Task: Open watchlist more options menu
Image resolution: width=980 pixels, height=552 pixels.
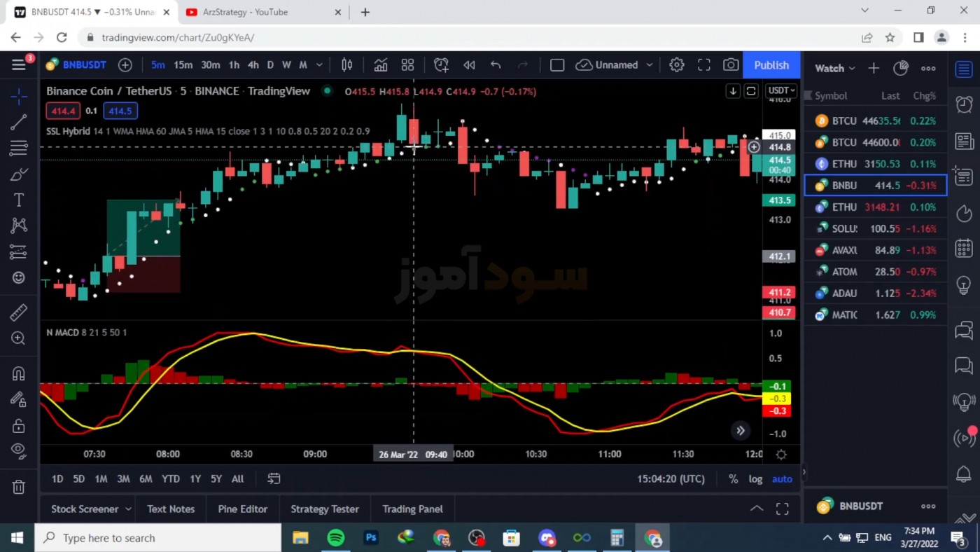Action: click(x=928, y=68)
